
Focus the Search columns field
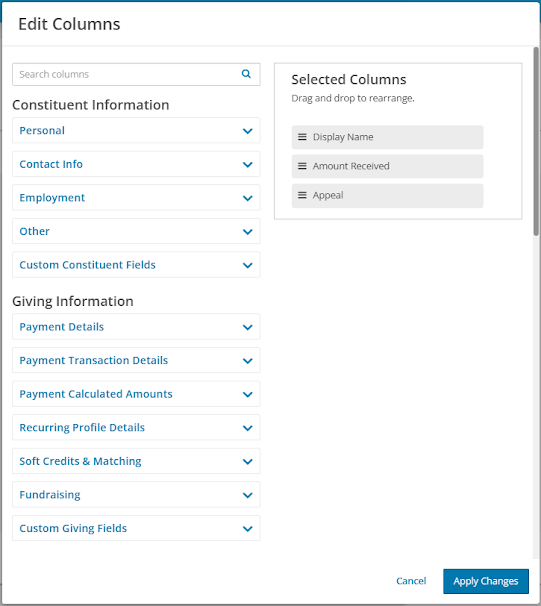[x=136, y=74]
